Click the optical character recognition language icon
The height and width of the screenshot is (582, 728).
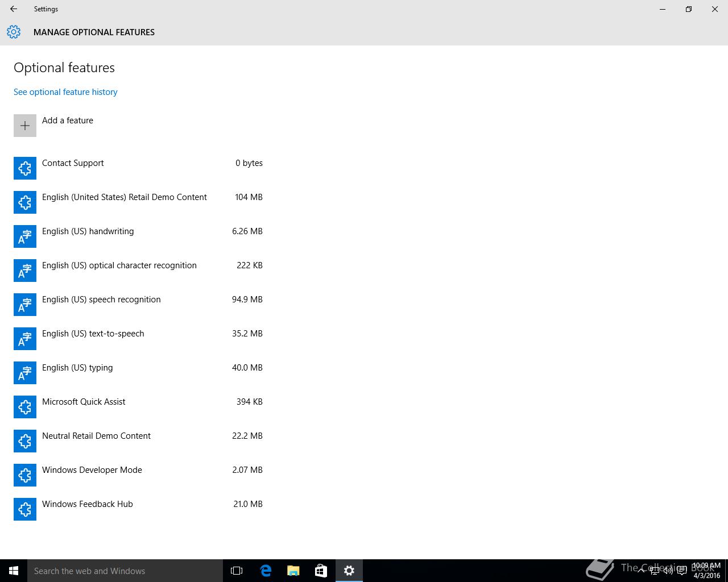click(25, 271)
